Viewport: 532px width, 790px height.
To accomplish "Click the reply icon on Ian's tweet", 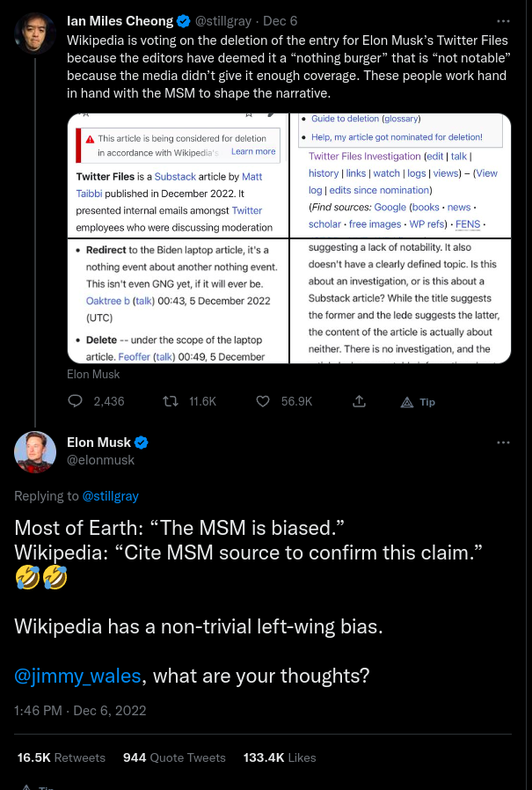I will point(76,401).
